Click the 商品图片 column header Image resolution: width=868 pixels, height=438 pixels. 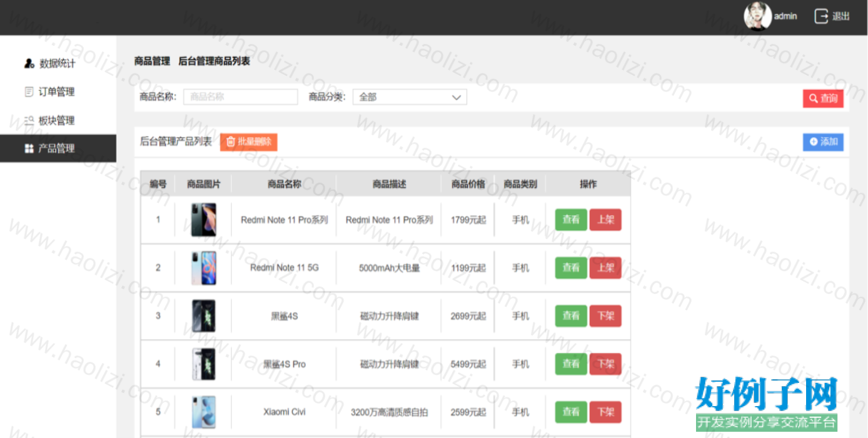tap(204, 184)
